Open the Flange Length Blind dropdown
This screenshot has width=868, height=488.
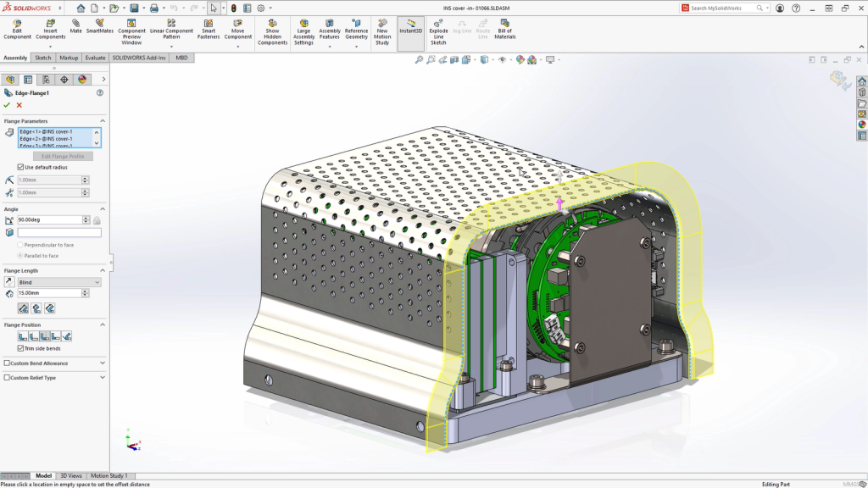pyautogui.click(x=59, y=282)
